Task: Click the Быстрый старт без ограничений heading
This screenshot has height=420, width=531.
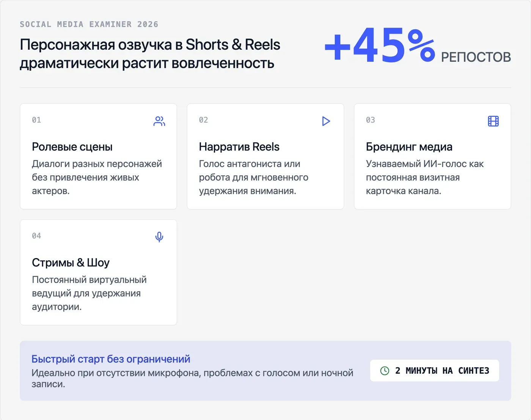Action: [111, 359]
